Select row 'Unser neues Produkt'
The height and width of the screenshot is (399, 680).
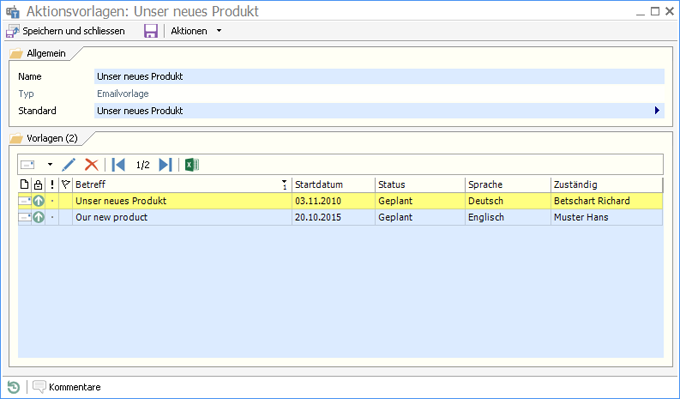340,201
